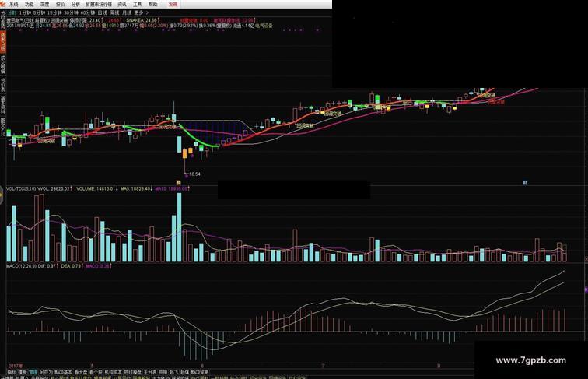Open the 帮助 menu
The height and width of the screenshot is (379, 588).
[153, 5]
